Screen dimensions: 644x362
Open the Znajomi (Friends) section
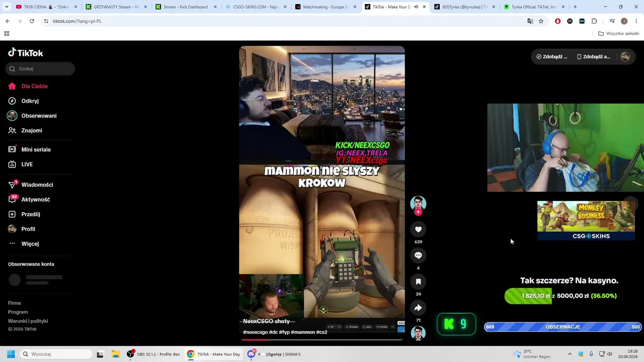pyautogui.click(x=32, y=131)
